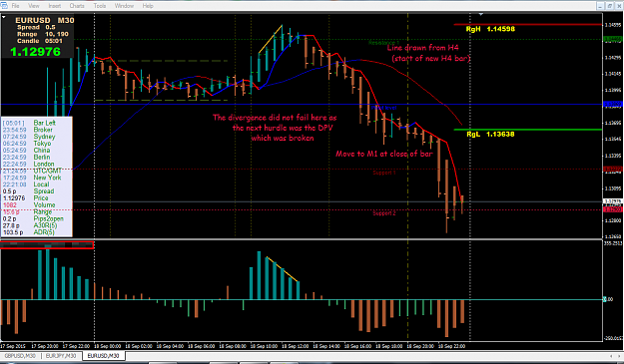Click the Spread 0.5 text in header box
This screenshot has height=364, width=624.
pos(36,27)
